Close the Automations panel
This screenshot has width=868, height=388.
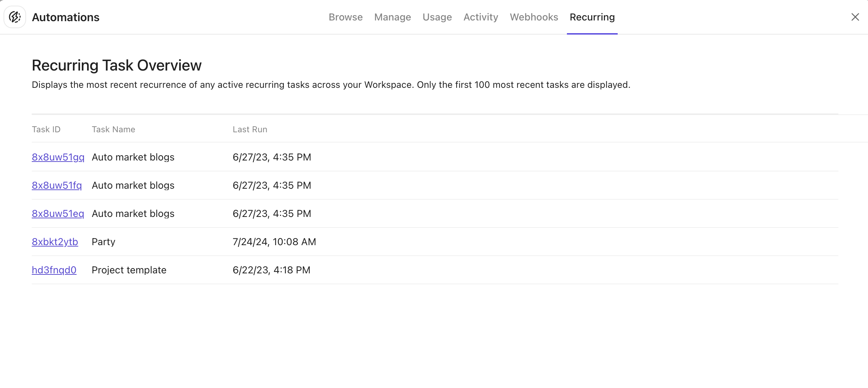pyautogui.click(x=855, y=17)
